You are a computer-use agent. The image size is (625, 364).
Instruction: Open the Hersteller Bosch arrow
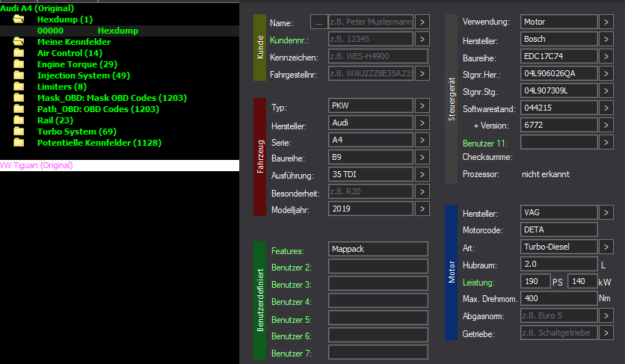click(x=606, y=39)
